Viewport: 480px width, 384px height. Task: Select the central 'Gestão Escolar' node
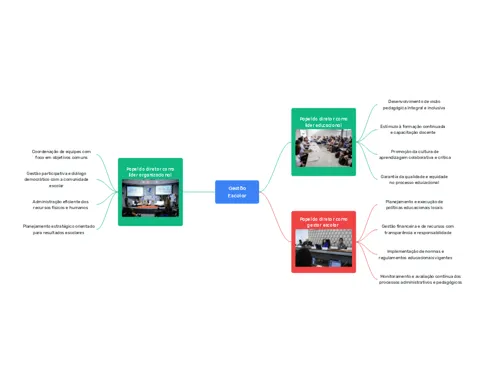pyautogui.click(x=237, y=192)
